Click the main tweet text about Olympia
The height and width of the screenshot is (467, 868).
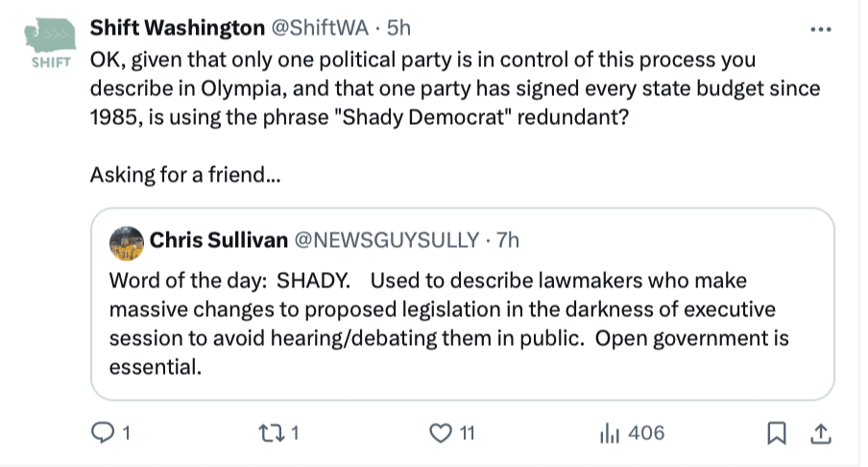tap(456, 89)
